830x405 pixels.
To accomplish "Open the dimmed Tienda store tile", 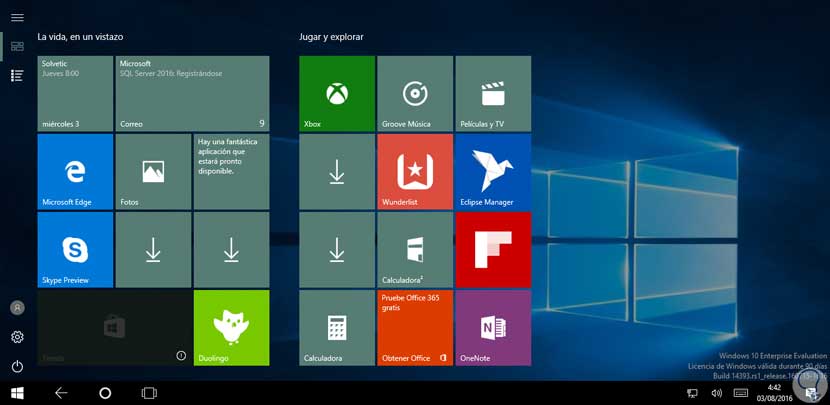I will tap(114, 328).
